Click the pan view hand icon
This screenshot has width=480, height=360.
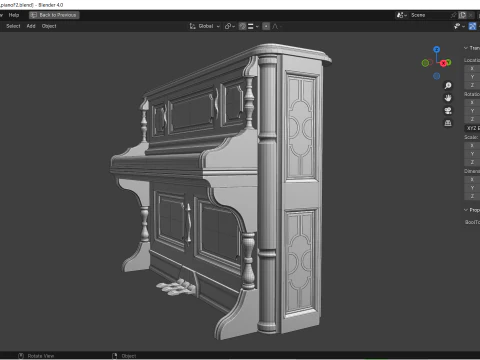click(x=448, y=98)
